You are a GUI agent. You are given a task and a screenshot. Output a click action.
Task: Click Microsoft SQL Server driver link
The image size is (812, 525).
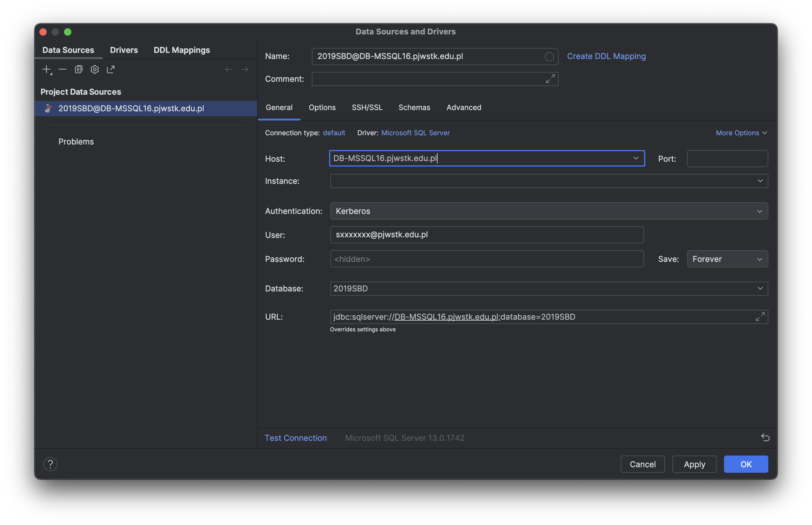pyautogui.click(x=415, y=133)
